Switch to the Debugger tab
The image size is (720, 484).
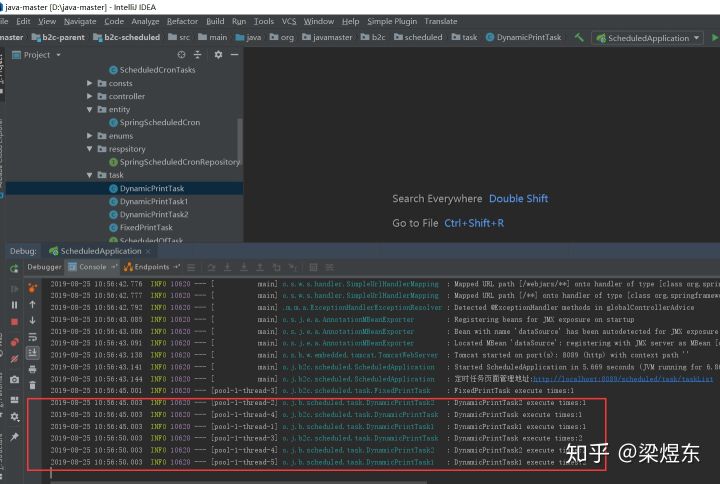(x=44, y=267)
